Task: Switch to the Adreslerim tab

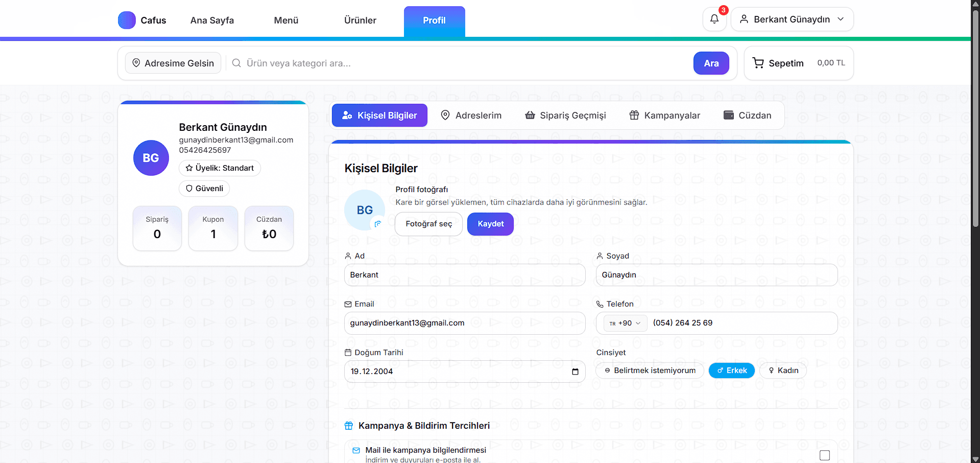Action: point(471,115)
